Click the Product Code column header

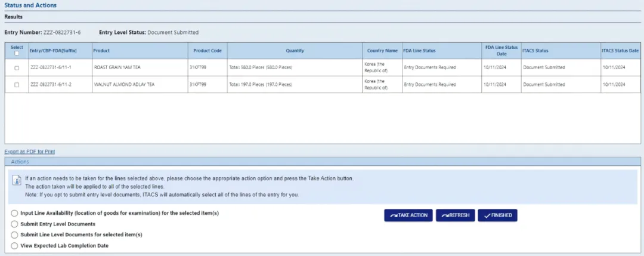click(208, 51)
